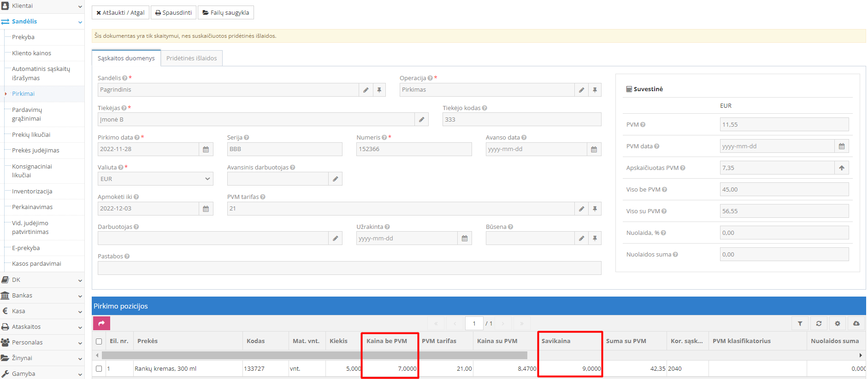Tick the select-all checkbox in table header
Image resolution: width=868 pixels, height=379 pixels.
99,341
